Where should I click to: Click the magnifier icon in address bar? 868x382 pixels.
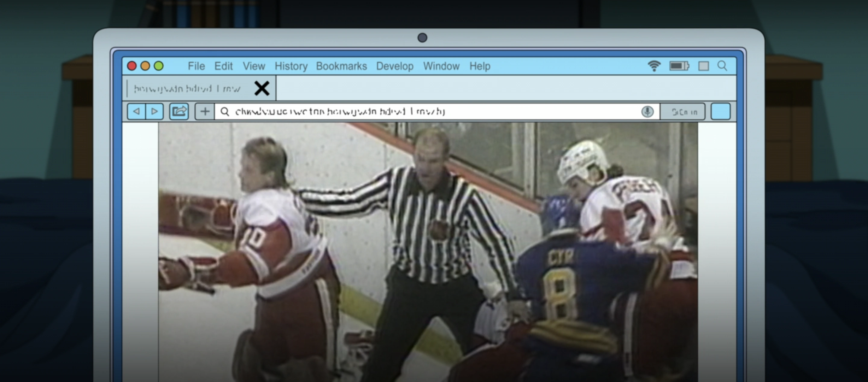coord(225,111)
